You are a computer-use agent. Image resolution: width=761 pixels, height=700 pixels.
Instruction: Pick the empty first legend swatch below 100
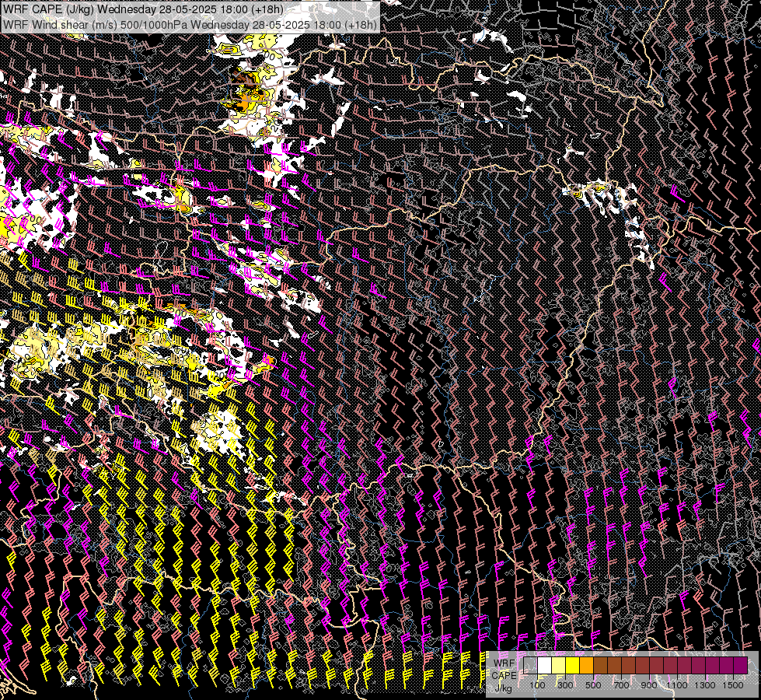(x=530, y=665)
